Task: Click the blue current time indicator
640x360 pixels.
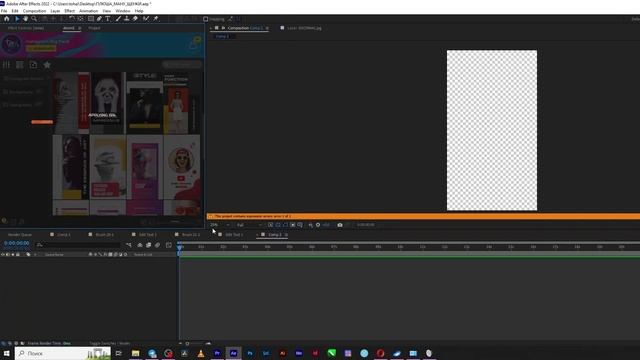Action: pos(179,247)
